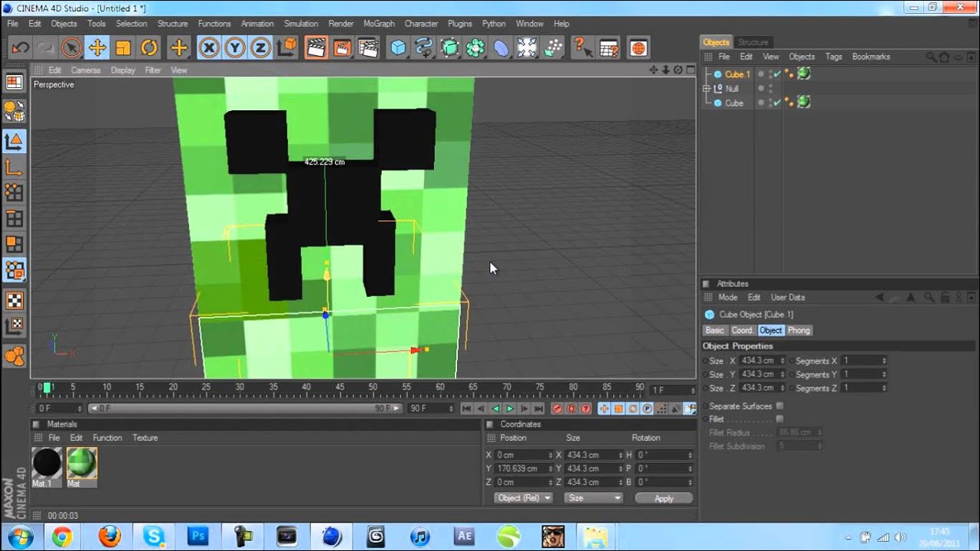Open the Character menu

[x=421, y=24]
